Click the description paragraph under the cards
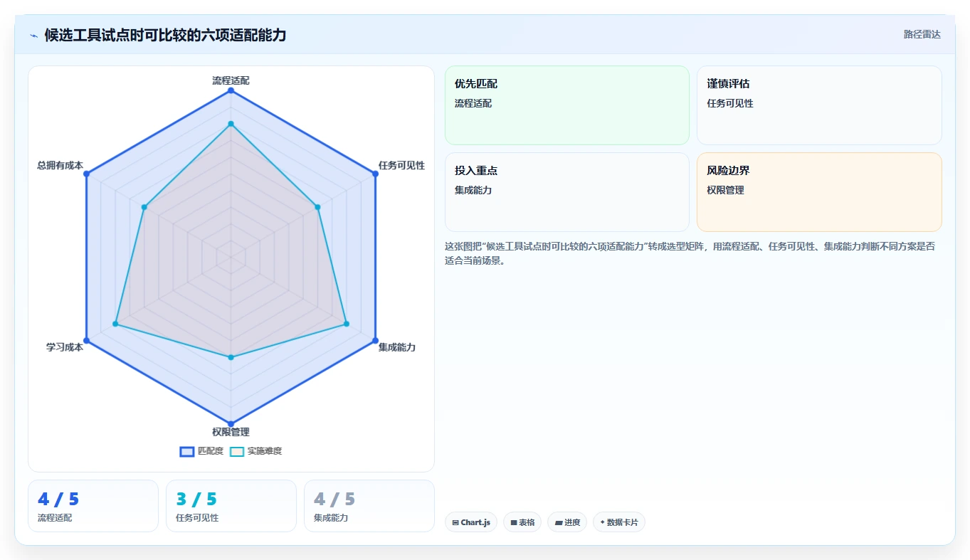Screen dimensions: 970x560 [x=690, y=253]
